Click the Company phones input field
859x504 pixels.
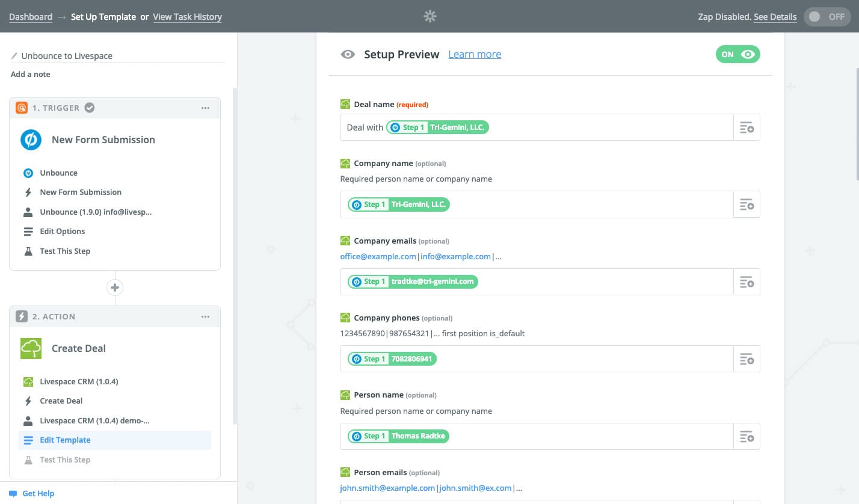point(537,359)
